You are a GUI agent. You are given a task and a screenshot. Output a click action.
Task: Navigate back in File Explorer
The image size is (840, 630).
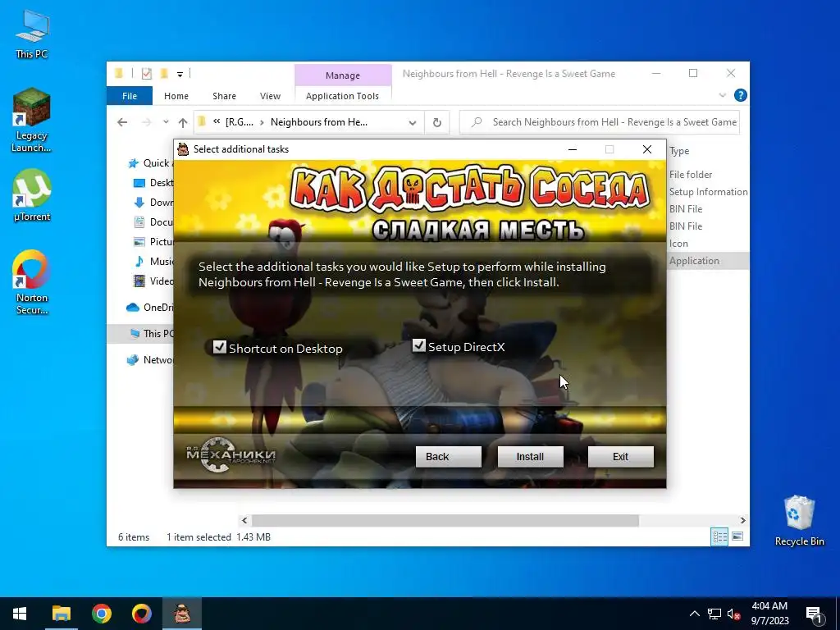tap(122, 122)
